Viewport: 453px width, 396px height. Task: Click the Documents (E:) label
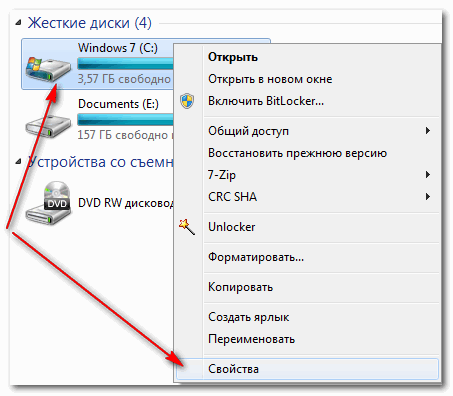coord(118,104)
